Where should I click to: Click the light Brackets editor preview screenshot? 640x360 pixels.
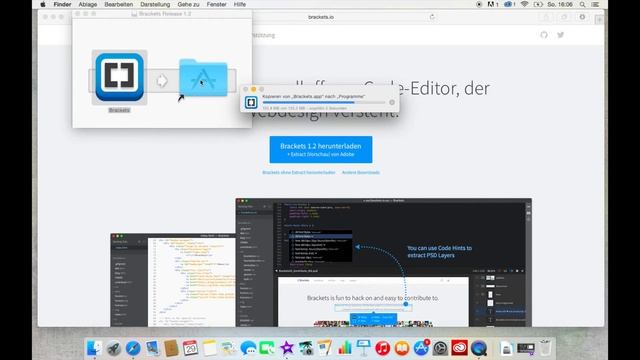173,280
